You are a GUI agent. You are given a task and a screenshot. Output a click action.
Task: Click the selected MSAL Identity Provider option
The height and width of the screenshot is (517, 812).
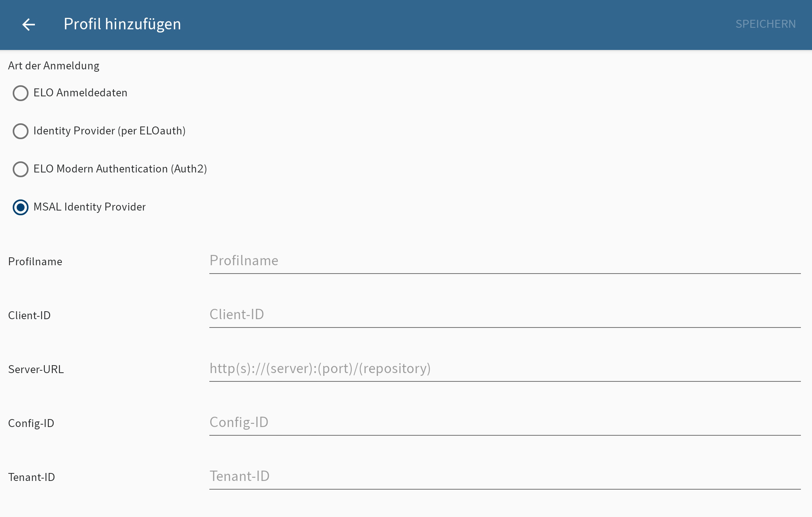point(21,207)
